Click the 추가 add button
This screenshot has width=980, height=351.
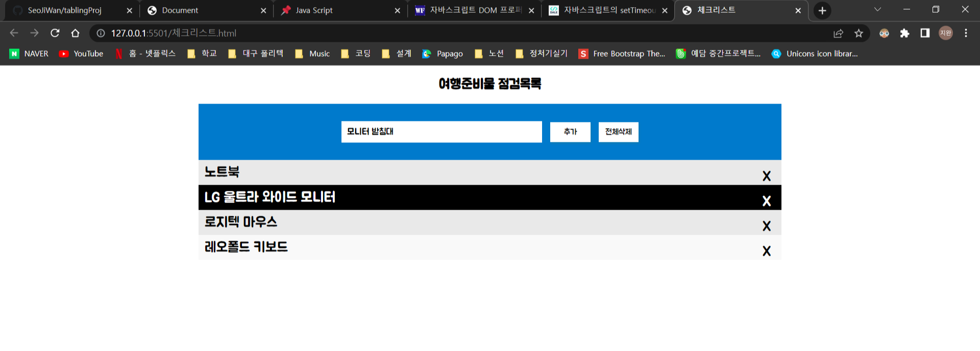[570, 132]
